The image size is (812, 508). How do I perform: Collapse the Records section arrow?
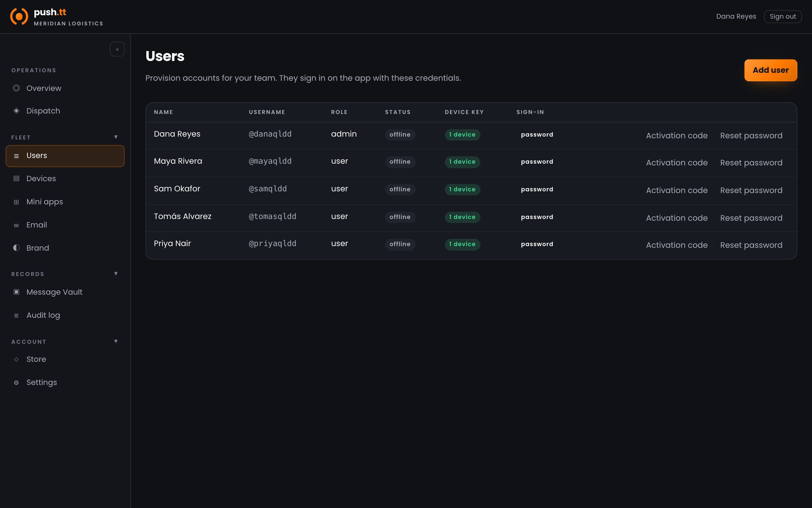coord(116,273)
